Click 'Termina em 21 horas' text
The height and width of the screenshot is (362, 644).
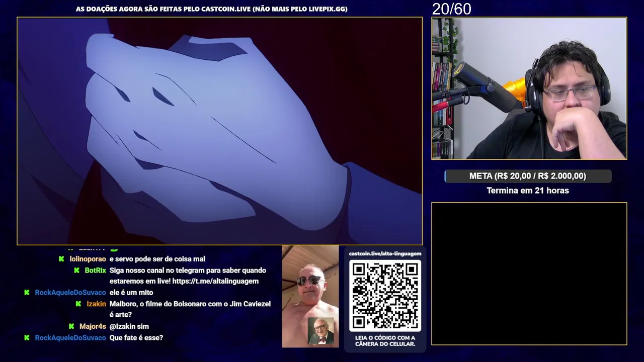coord(528,191)
